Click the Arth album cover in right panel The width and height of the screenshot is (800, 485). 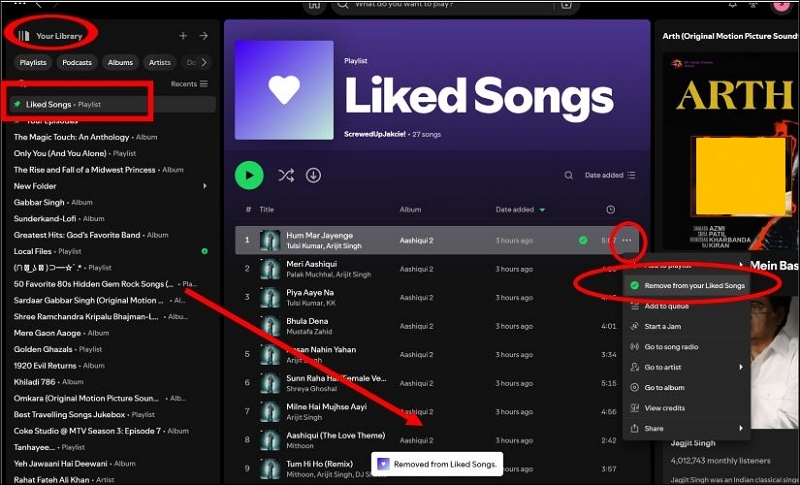pyautogui.click(x=731, y=153)
